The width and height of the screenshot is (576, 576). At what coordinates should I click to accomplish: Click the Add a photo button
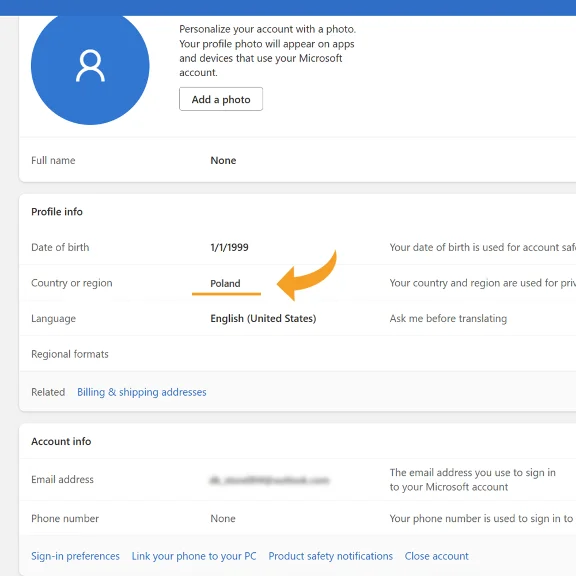coord(221,99)
